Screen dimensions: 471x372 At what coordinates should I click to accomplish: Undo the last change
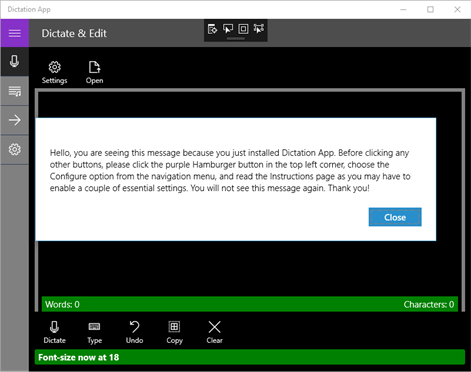click(x=134, y=332)
